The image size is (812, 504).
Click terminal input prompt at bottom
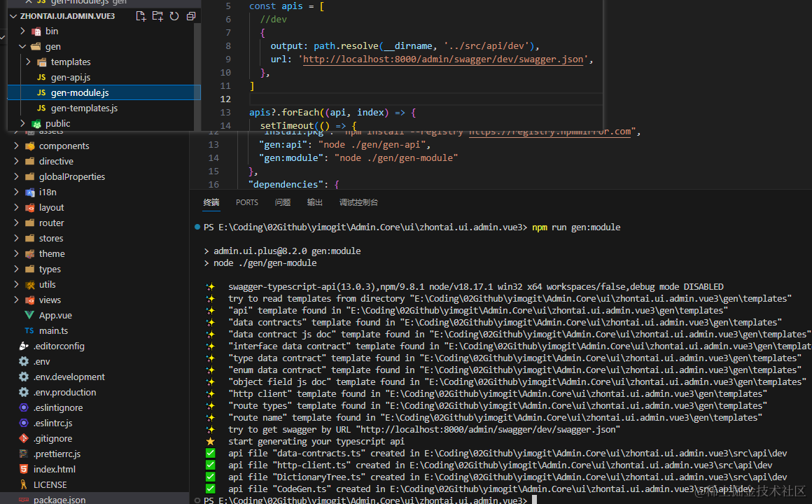coord(534,500)
